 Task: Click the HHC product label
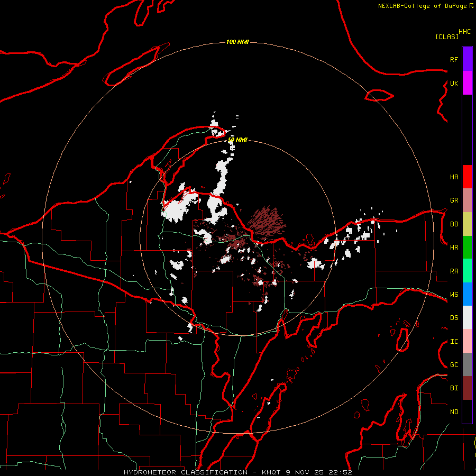tap(464, 32)
